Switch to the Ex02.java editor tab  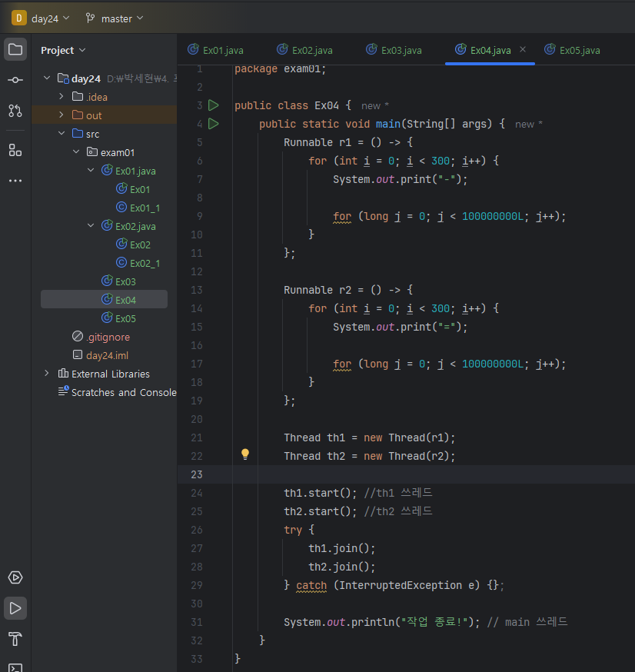pyautogui.click(x=304, y=50)
